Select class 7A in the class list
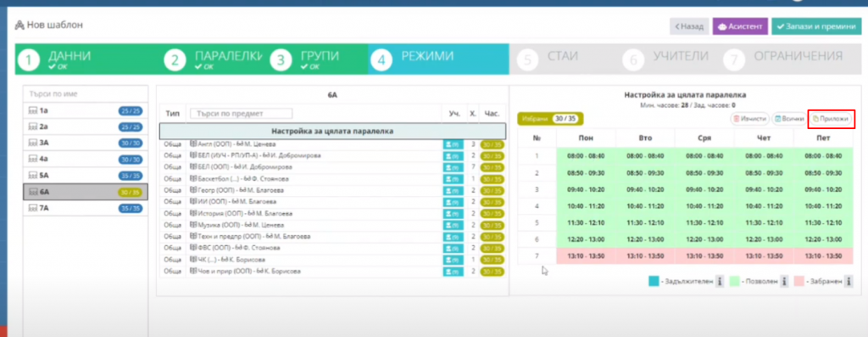 [x=86, y=209]
